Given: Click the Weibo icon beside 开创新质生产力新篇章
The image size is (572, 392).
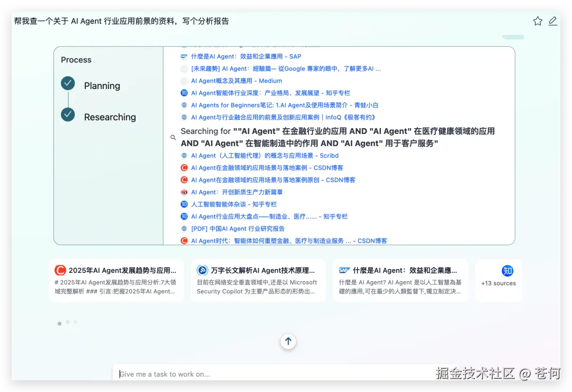Looking at the screenshot, I should tap(184, 192).
